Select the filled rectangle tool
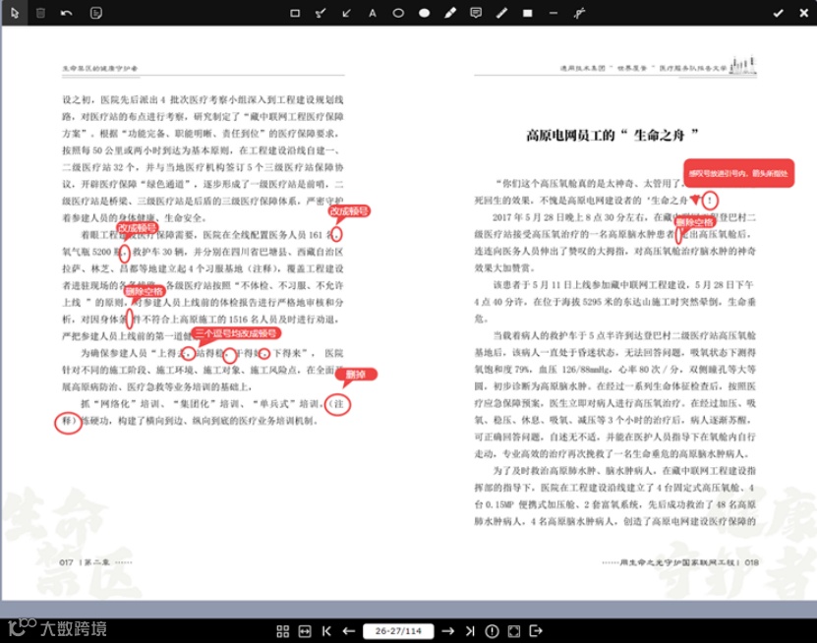The height and width of the screenshot is (644, 817). (528, 13)
